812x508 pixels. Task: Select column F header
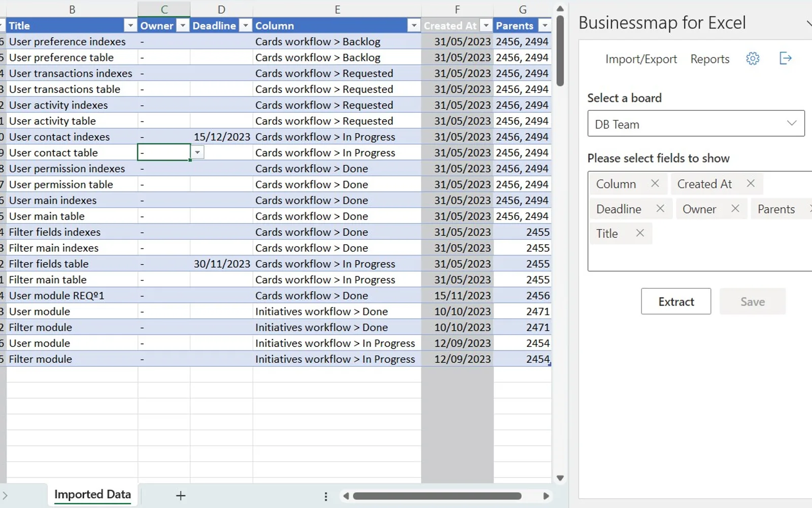tap(457, 10)
